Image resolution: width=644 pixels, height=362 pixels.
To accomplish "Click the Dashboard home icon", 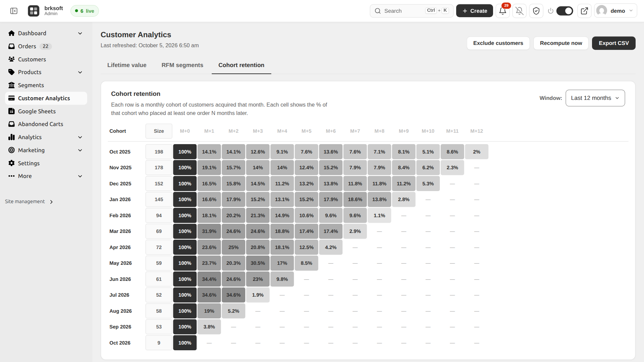I will click(11, 33).
